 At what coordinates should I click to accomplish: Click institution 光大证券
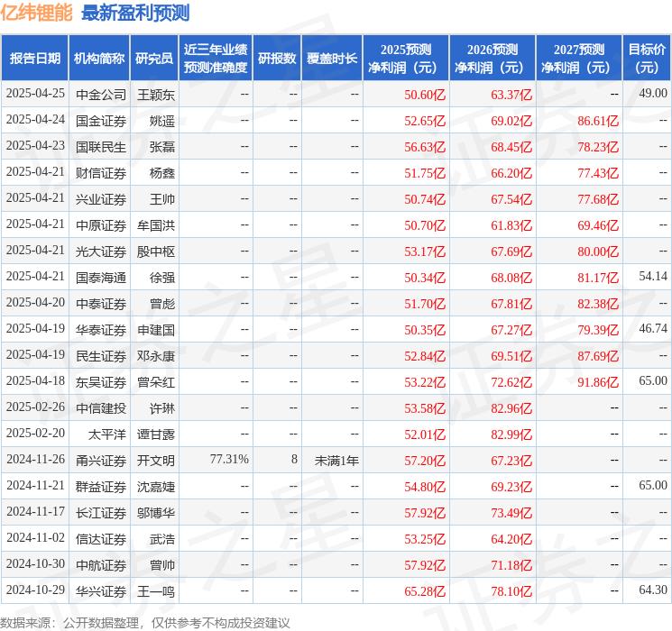101,251
